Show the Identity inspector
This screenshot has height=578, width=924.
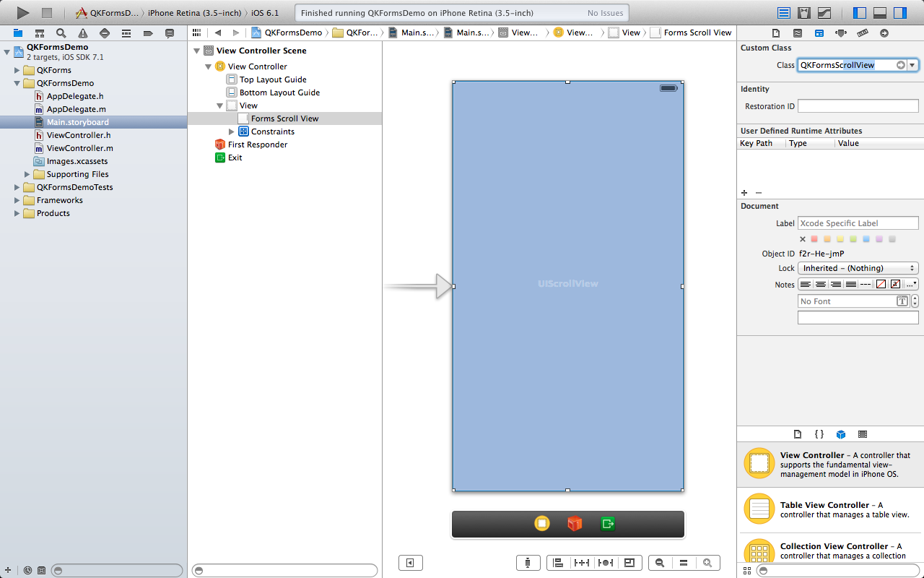(819, 33)
